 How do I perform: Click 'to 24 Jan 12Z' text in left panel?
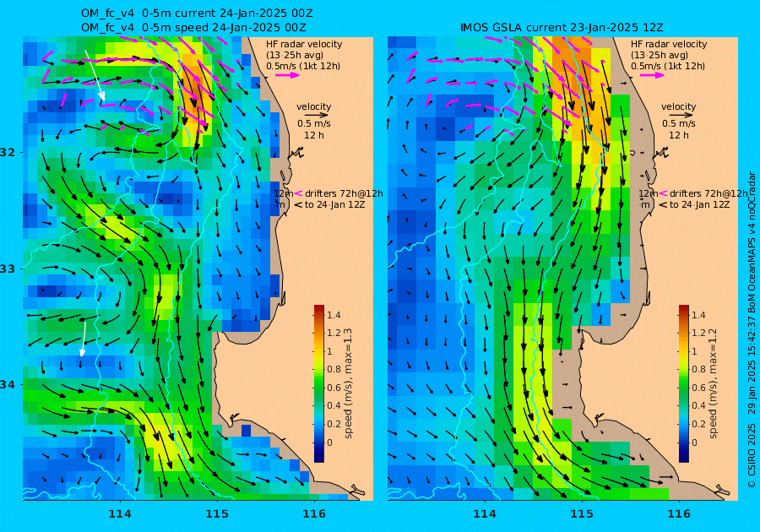pos(335,204)
